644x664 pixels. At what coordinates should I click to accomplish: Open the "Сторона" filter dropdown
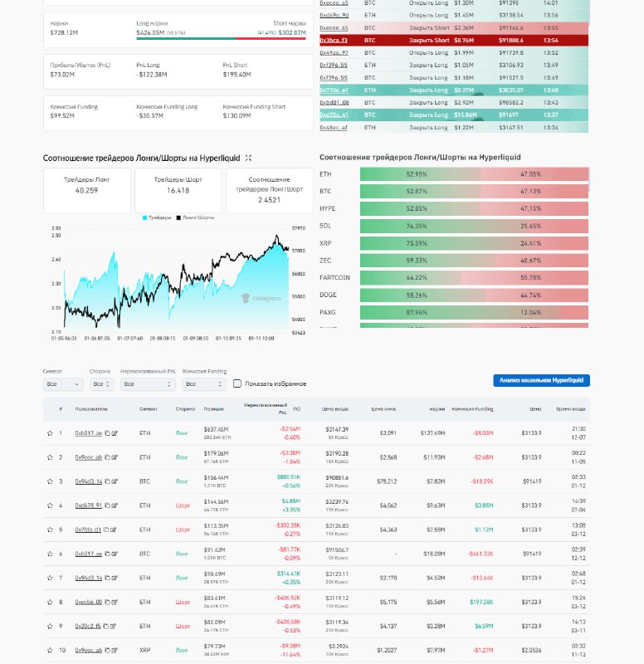[x=102, y=384]
